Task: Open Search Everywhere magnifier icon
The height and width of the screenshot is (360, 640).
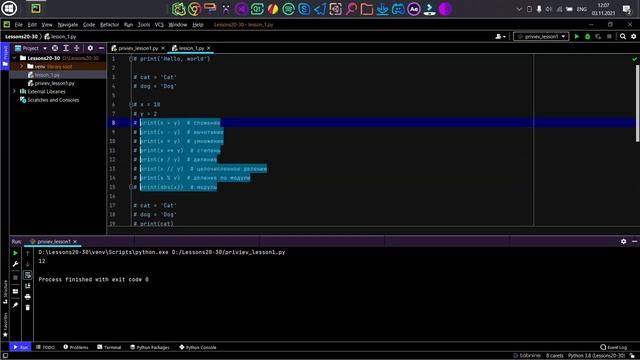Action: point(623,36)
